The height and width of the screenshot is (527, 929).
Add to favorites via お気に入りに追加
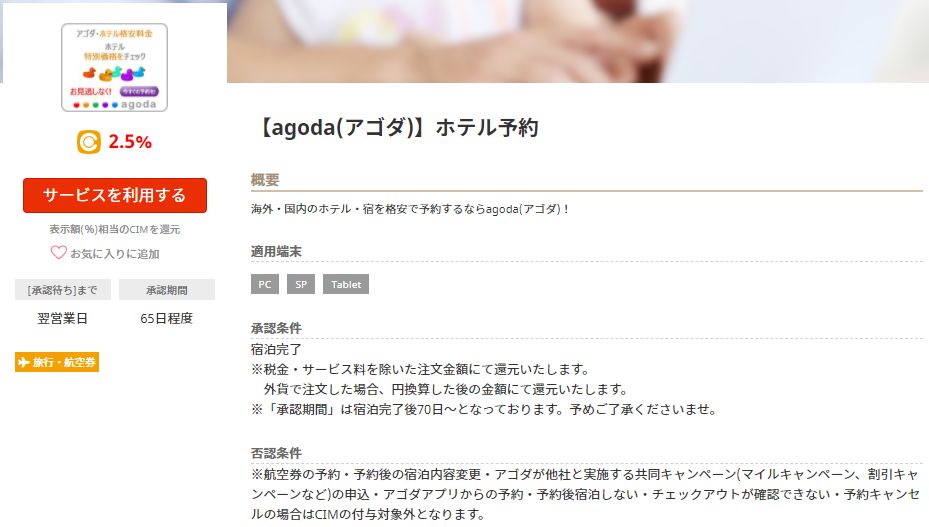[115, 254]
